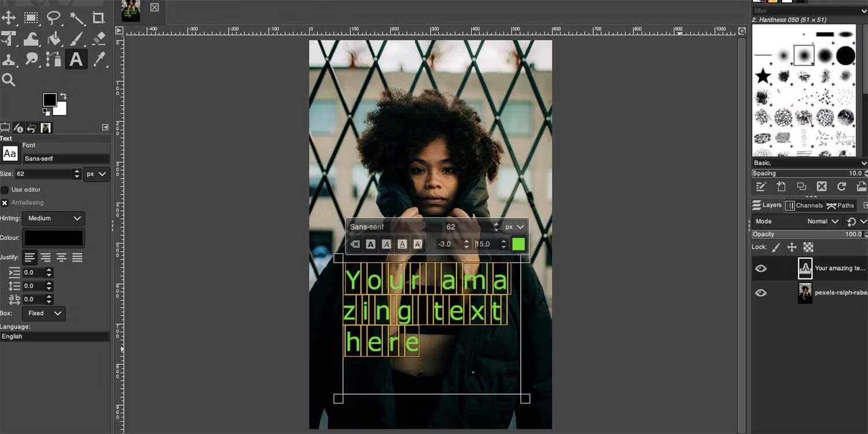Open the Tool Options tab

click(x=5, y=128)
